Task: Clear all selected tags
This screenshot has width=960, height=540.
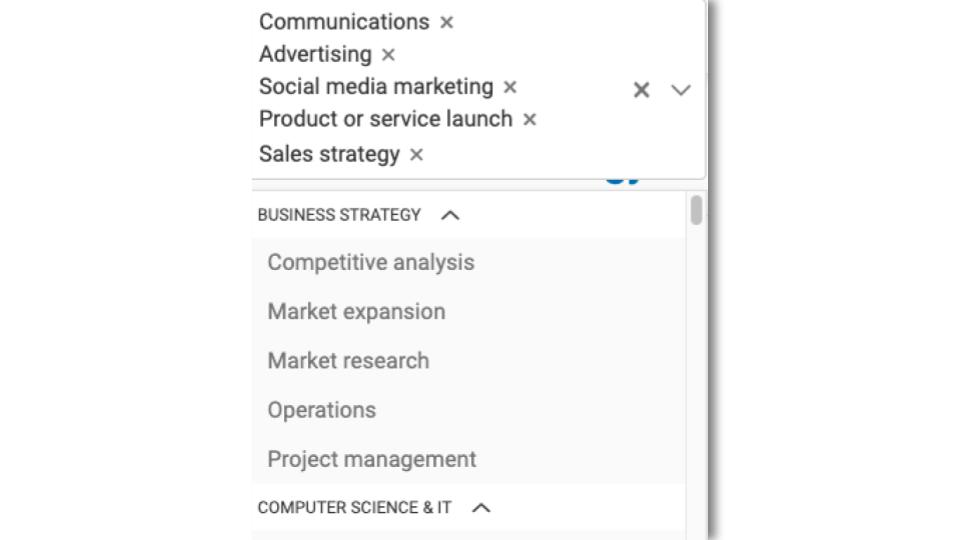Action: (642, 90)
